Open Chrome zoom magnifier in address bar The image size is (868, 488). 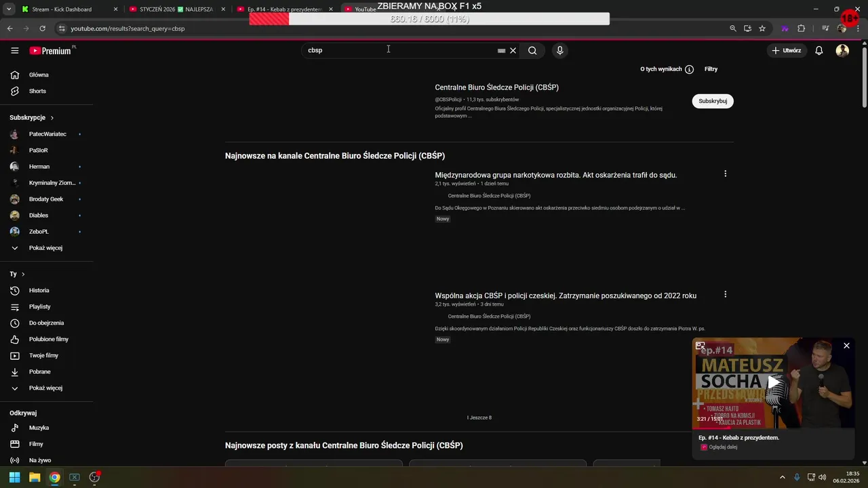[x=733, y=28]
